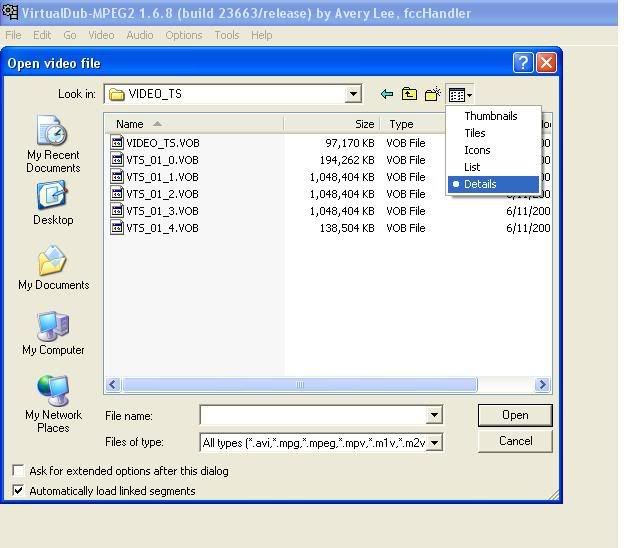Viewport: 640px width, 548px height.
Task: Click the VTS_01_3.VOB file icon
Action: 117,211
